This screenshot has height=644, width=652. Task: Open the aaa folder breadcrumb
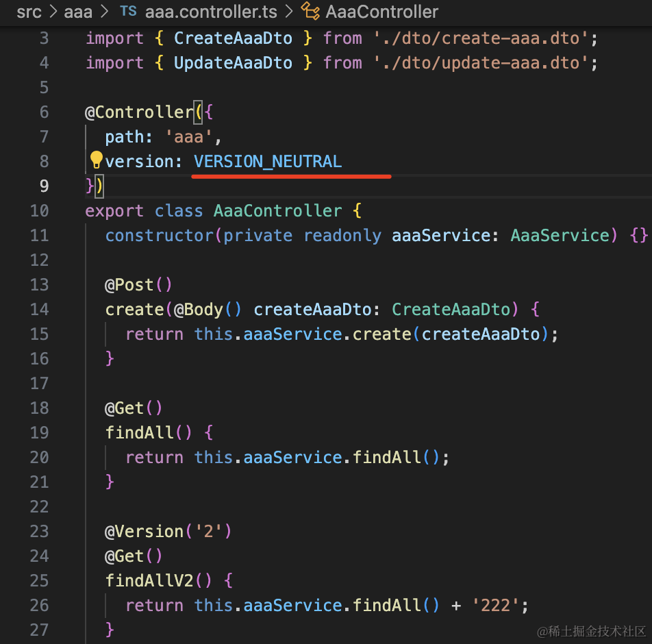[x=78, y=12]
